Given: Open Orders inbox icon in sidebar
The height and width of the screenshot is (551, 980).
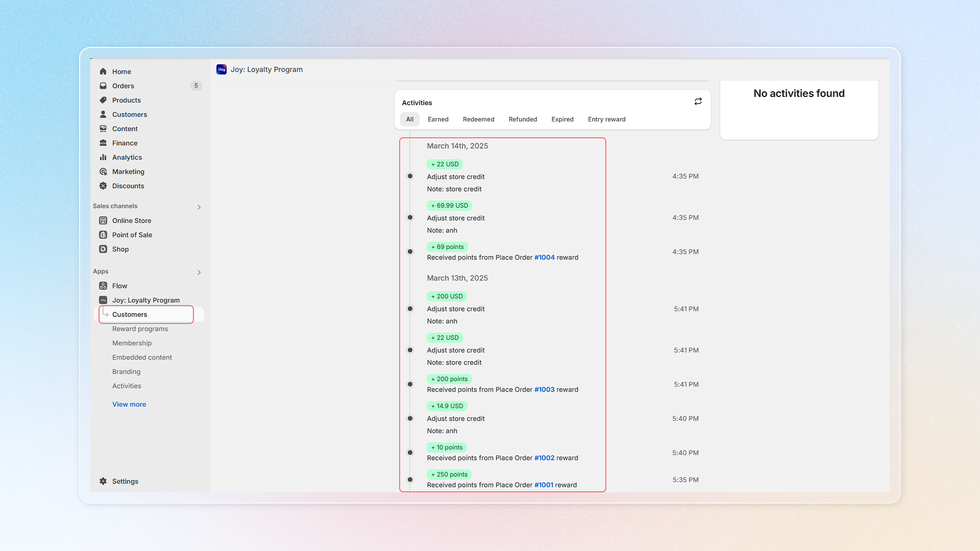Looking at the screenshot, I should tap(103, 86).
